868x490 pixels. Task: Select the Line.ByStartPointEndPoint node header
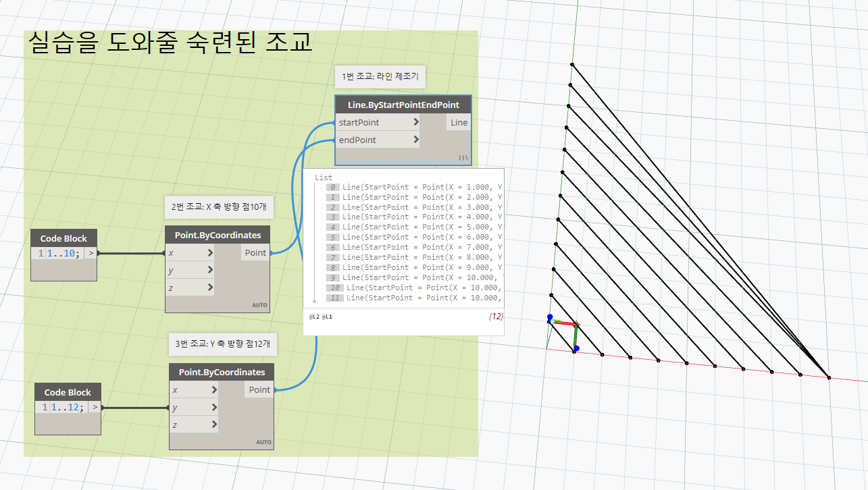pos(403,105)
